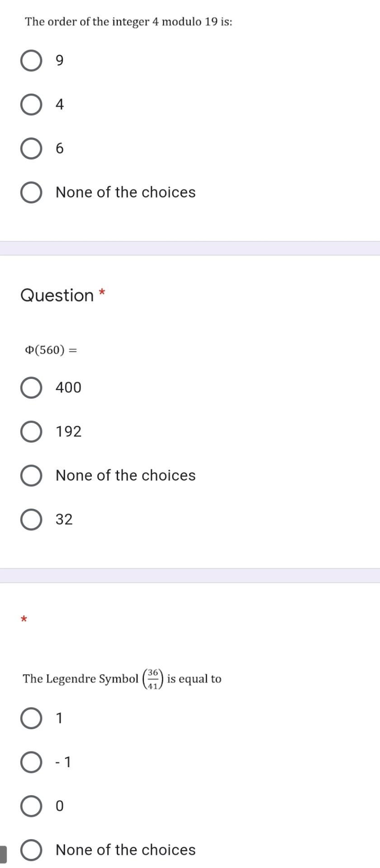This screenshot has width=380, height=868.
Task: Choose 'None of the choices' for the modulo question
Action: [x=30, y=192]
